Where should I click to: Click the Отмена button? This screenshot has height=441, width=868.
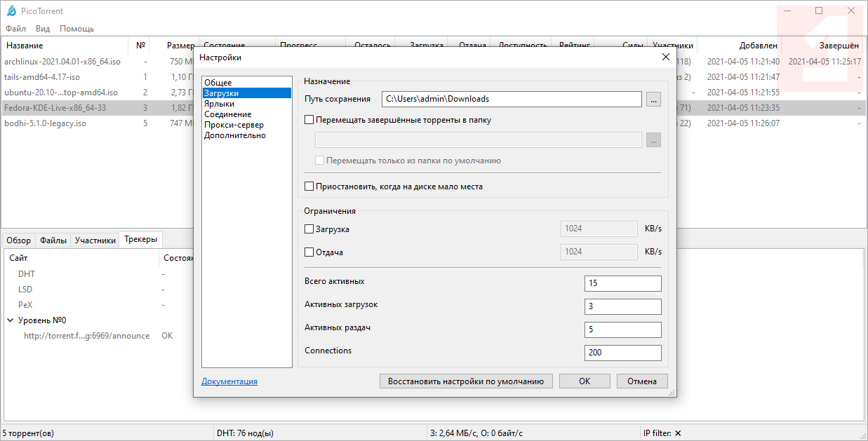[x=642, y=381]
